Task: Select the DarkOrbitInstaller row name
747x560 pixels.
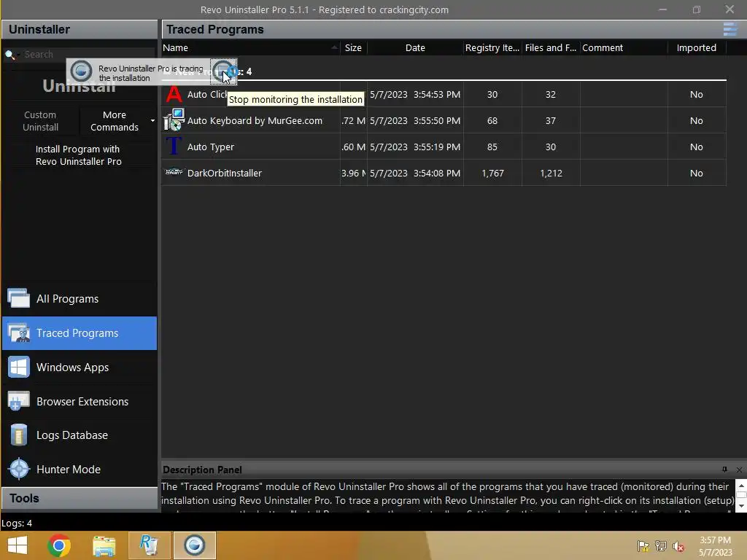Action: pos(225,173)
